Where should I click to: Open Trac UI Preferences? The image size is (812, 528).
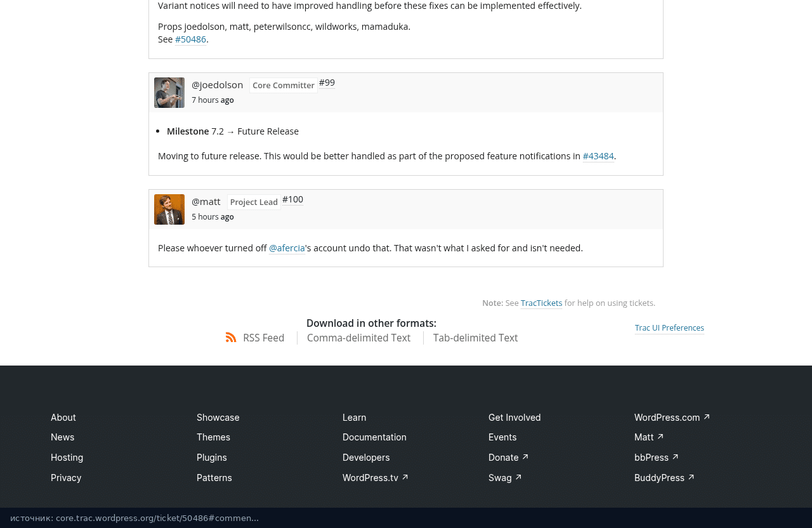click(x=669, y=328)
